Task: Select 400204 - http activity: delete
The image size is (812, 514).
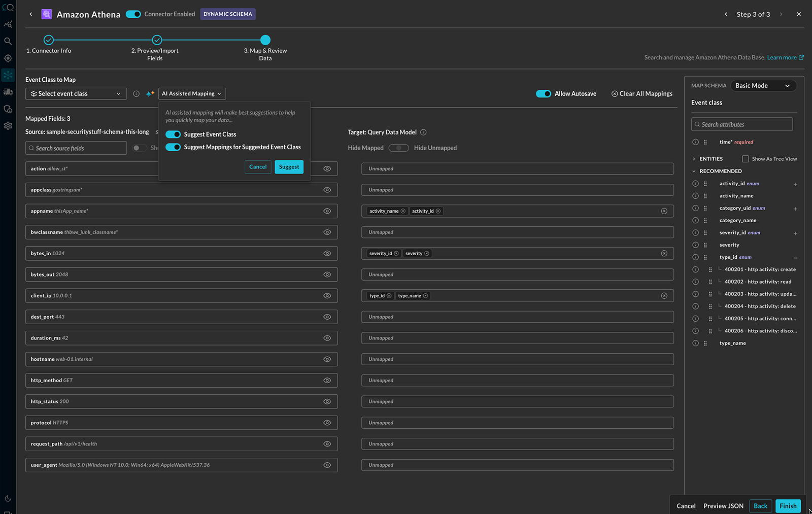Action: [x=760, y=306]
